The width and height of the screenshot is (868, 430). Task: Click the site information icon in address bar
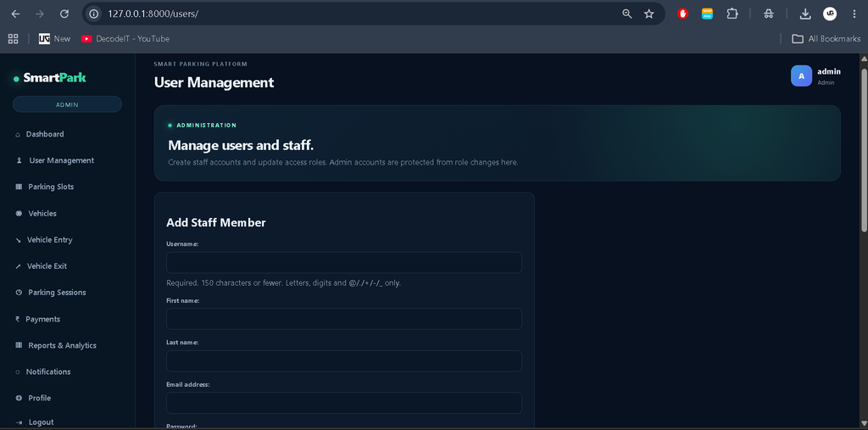(x=94, y=14)
